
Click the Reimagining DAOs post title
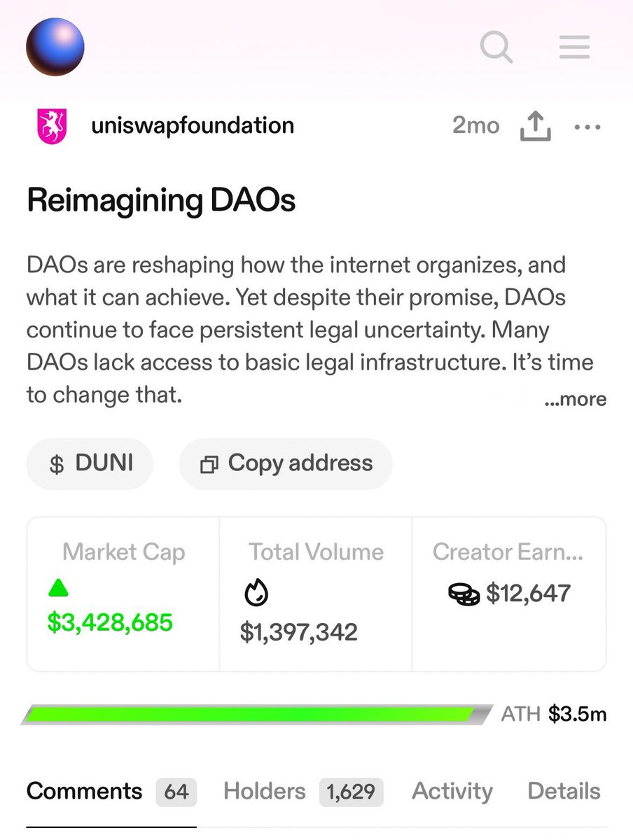pyautogui.click(x=161, y=201)
